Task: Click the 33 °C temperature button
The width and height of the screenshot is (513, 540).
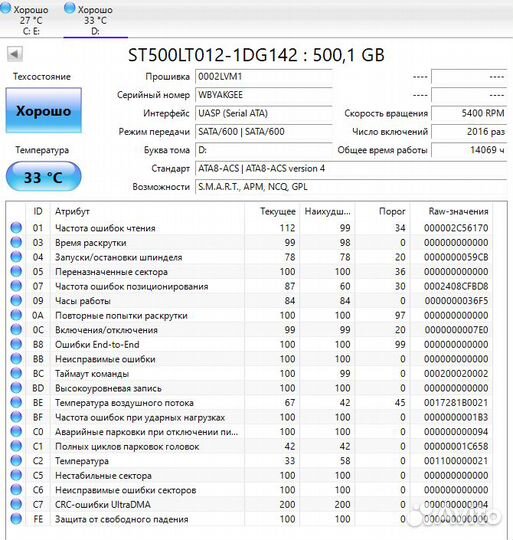Action: tap(43, 177)
